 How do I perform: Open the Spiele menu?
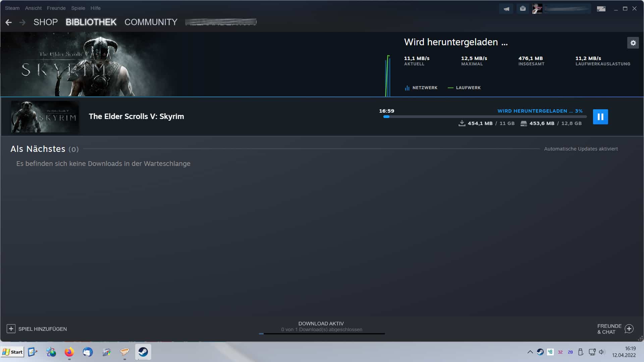(78, 8)
